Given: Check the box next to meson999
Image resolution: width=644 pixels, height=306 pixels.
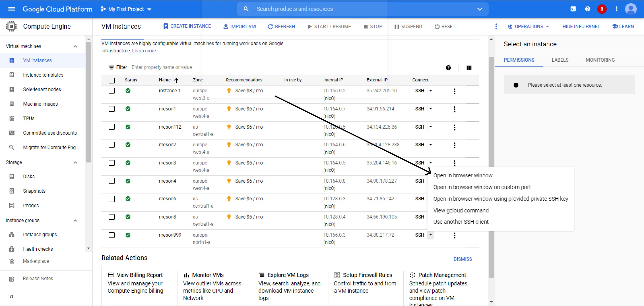Looking at the screenshot, I should coord(112,235).
